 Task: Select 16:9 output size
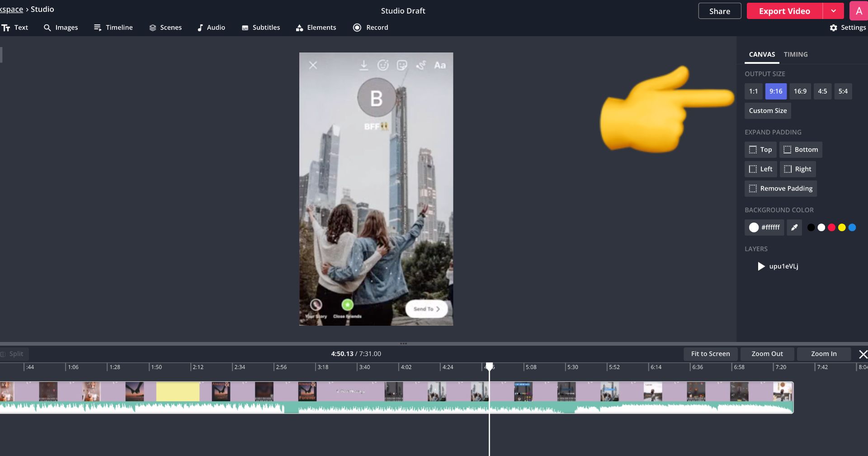(800, 91)
